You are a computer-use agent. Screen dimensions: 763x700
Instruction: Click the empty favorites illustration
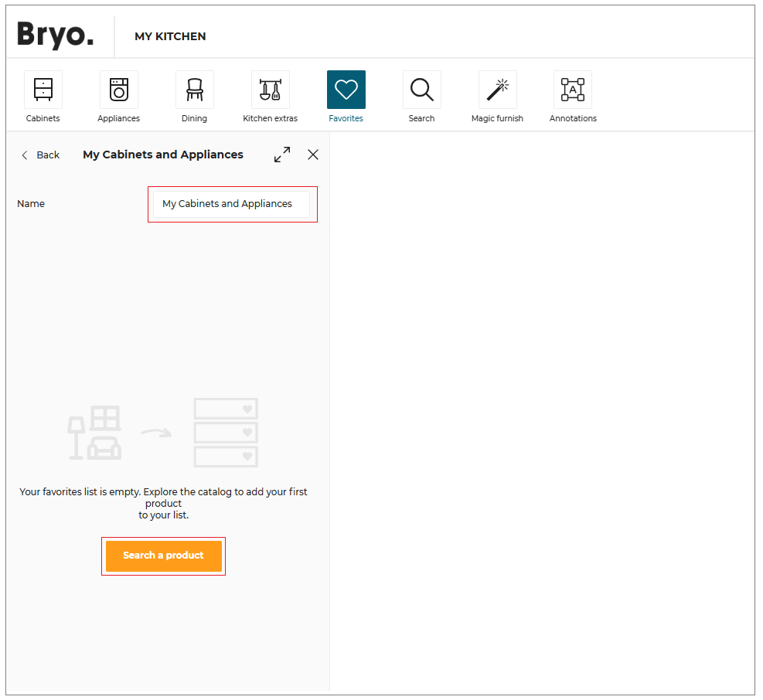tap(163, 433)
